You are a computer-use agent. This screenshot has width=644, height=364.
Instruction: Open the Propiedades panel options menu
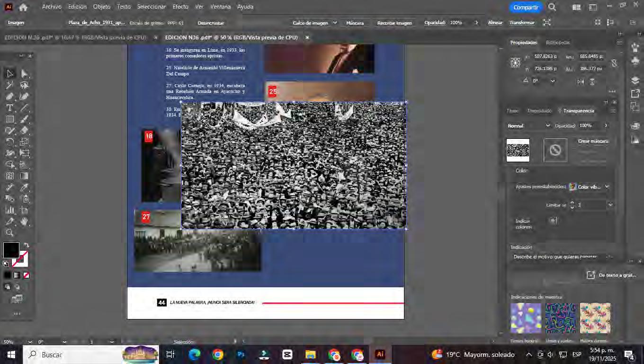pos(619,43)
